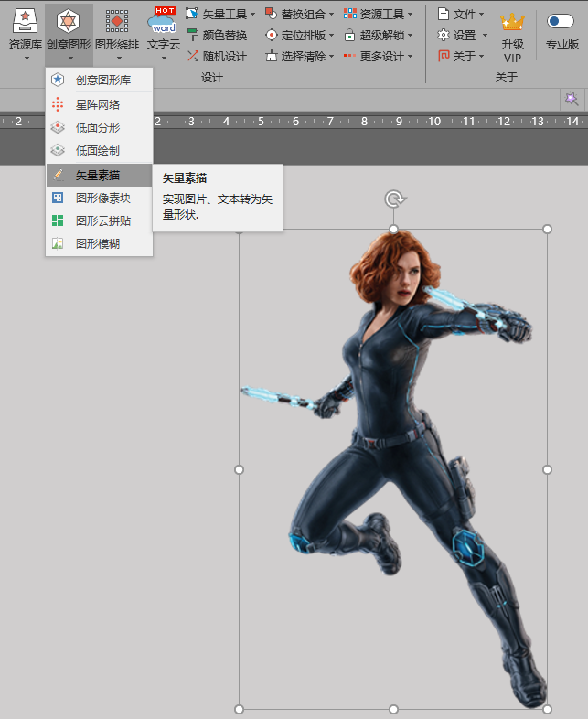Open the 超级解锁 dropdown arrow
The height and width of the screenshot is (719, 588).
click(411, 36)
